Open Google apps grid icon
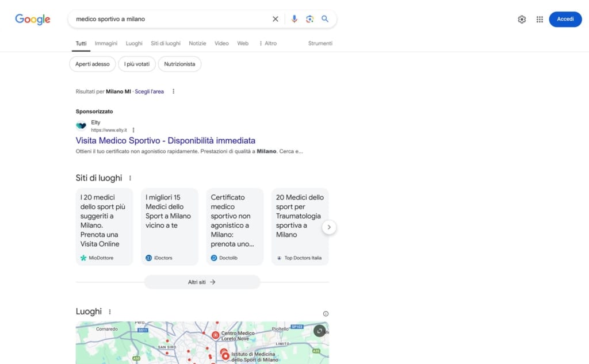 click(x=540, y=19)
